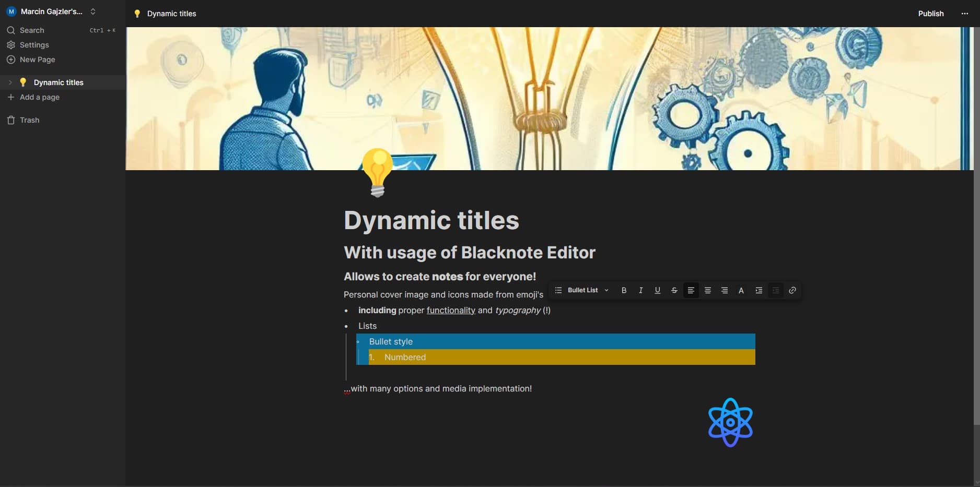980x487 pixels.
Task: Open Search in the sidebar
Action: [x=32, y=30]
